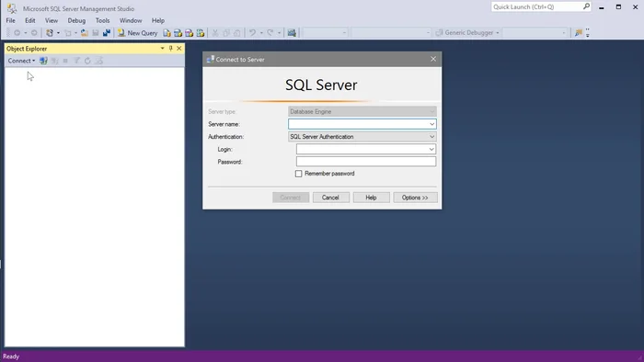The width and height of the screenshot is (644, 362).
Task: Click the Find in Files toolbar icon
Action: pos(579,33)
